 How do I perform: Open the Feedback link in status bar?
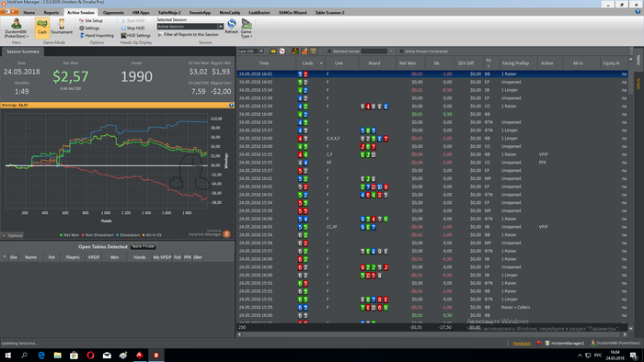point(522,343)
